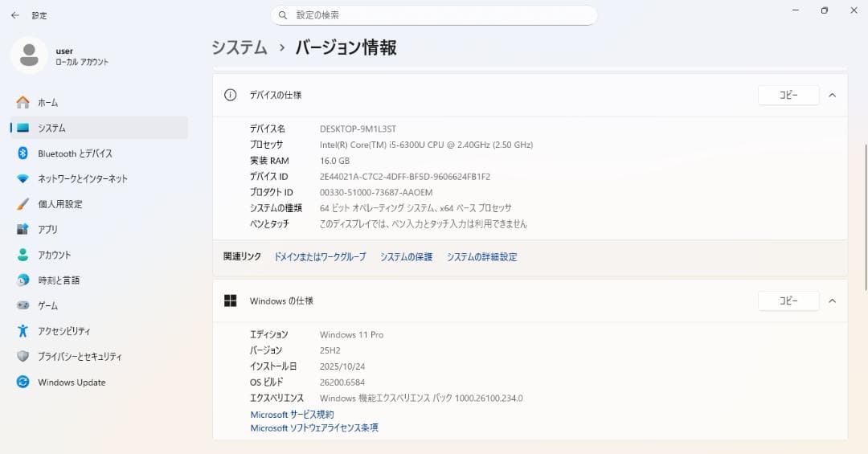
Task: Click the アカウント person icon
Action: coord(23,255)
